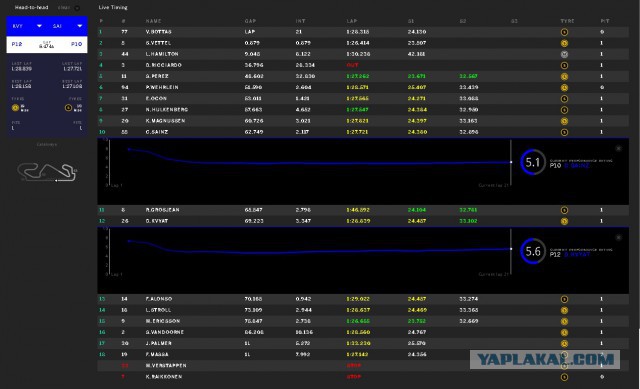Image resolution: width=640 pixels, height=389 pixels.
Task: Select the L.STROLL driver name
Action: 158,310
